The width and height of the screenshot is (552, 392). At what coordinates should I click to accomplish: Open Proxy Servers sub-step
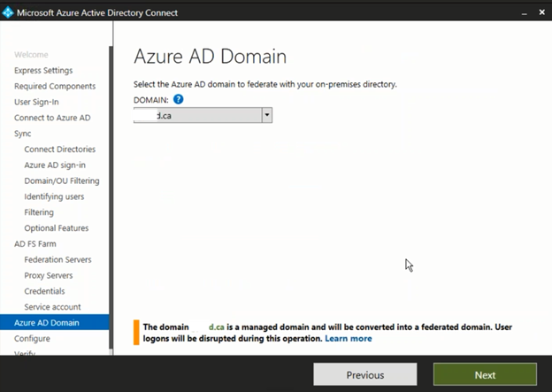tap(49, 275)
